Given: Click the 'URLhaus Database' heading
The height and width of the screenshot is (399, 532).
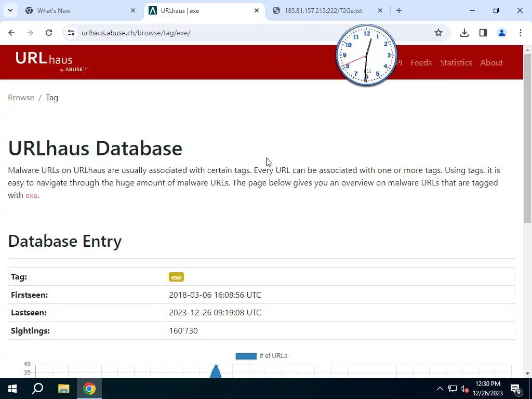Looking at the screenshot, I should click(x=95, y=149).
